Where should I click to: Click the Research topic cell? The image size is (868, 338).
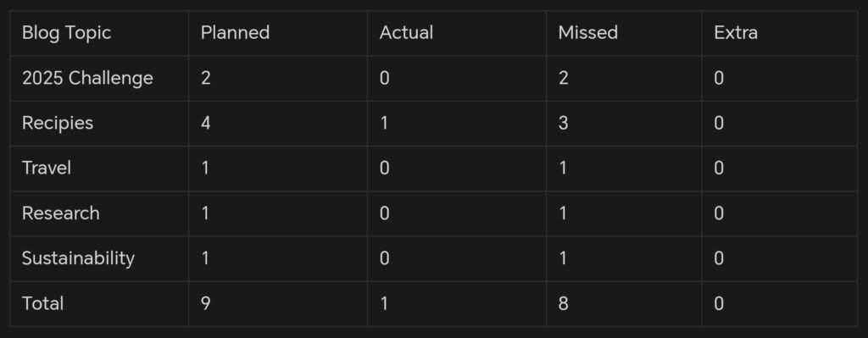(61, 213)
